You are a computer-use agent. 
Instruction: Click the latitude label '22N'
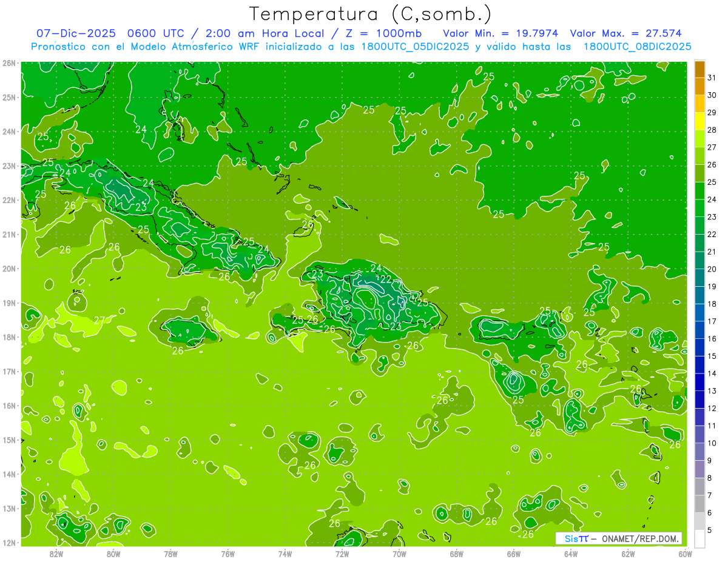tap(9, 200)
